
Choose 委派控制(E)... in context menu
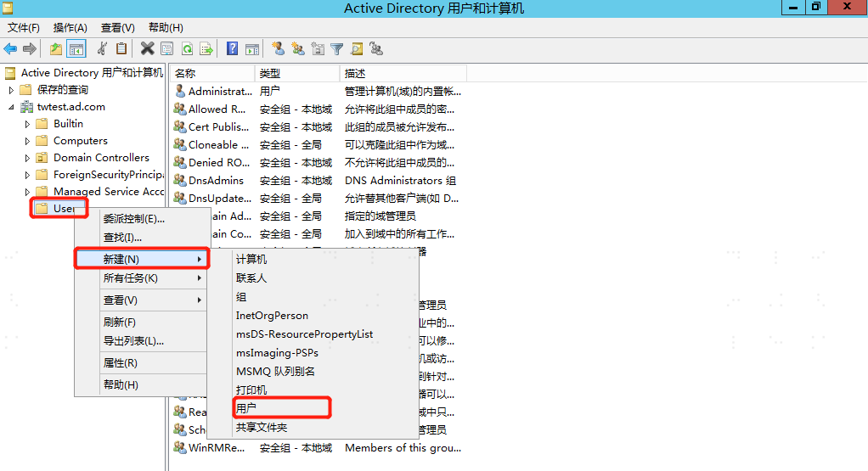click(x=141, y=219)
